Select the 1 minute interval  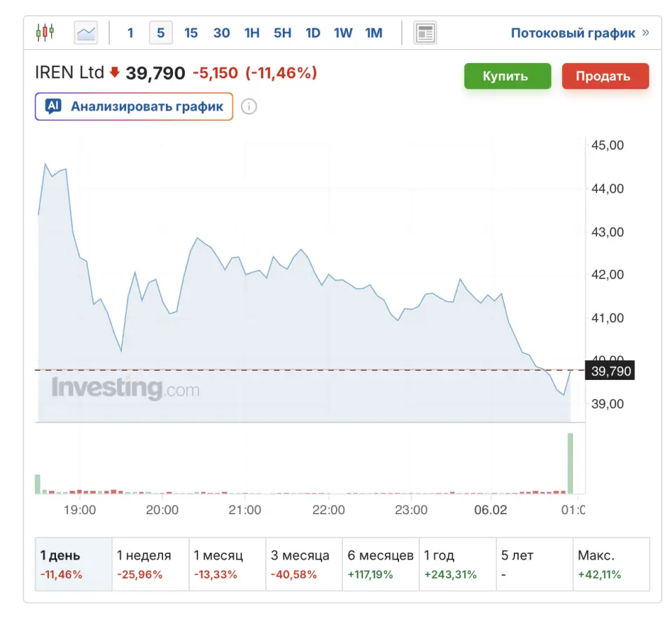click(130, 33)
